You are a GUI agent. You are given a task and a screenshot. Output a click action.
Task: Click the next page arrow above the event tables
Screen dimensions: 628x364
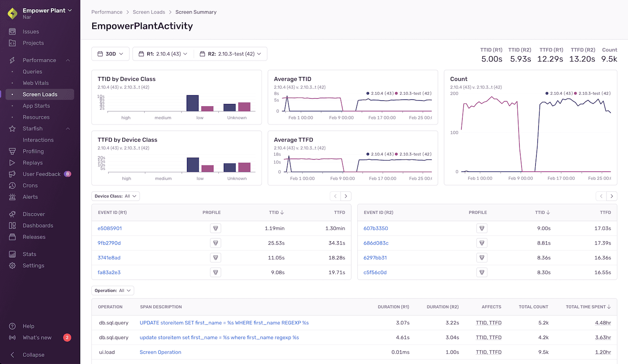click(346, 196)
